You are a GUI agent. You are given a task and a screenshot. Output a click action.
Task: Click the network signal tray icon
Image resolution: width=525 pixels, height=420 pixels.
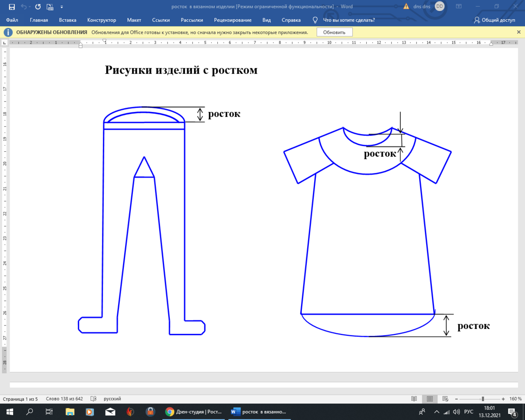pos(447,412)
